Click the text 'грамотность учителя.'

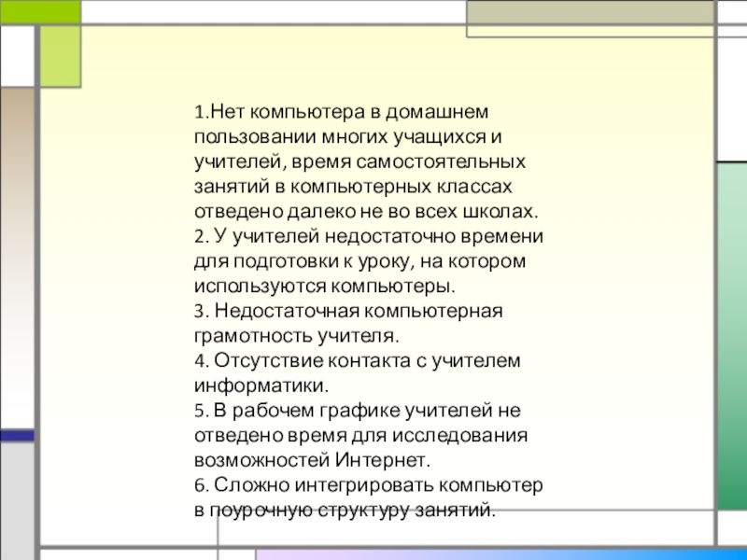pos(298,333)
